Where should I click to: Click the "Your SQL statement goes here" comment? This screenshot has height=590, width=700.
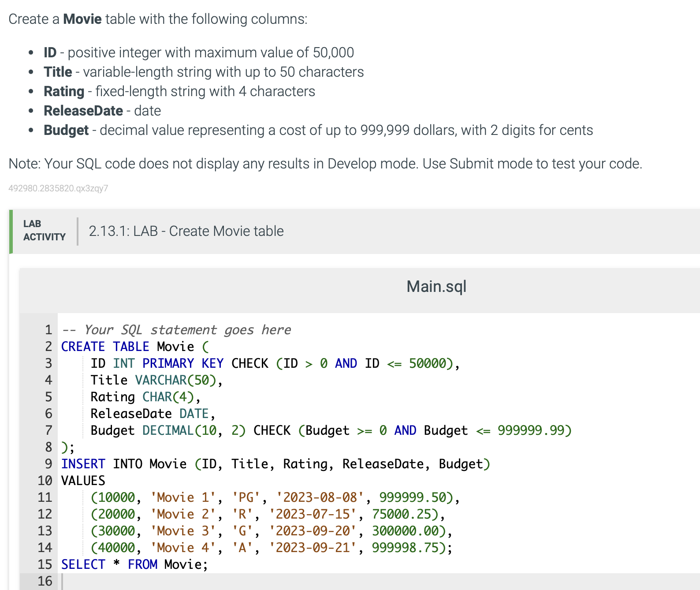[x=176, y=330]
